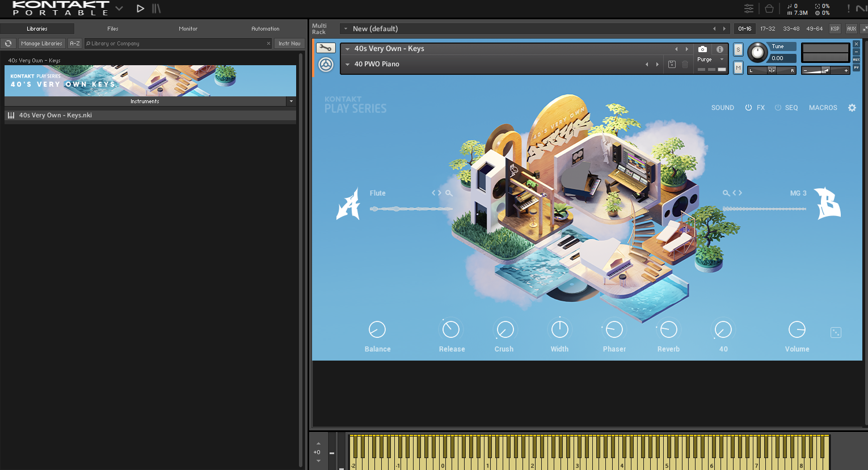
Task: Open instrument info via the i icon
Action: tap(720, 49)
